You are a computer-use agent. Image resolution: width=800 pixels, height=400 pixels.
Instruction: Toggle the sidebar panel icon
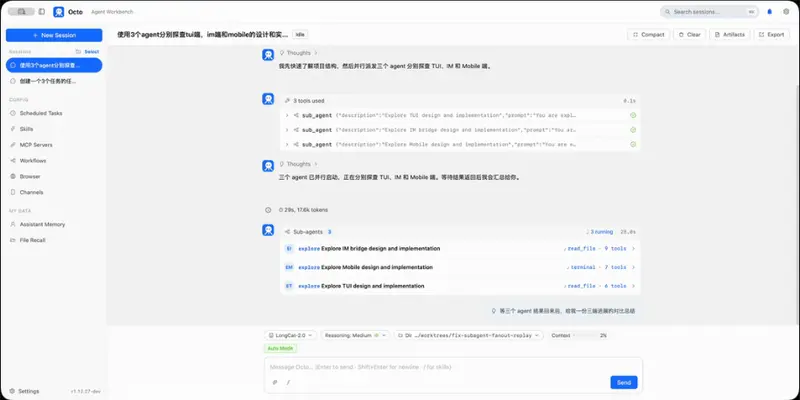click(x=42, y=12)
